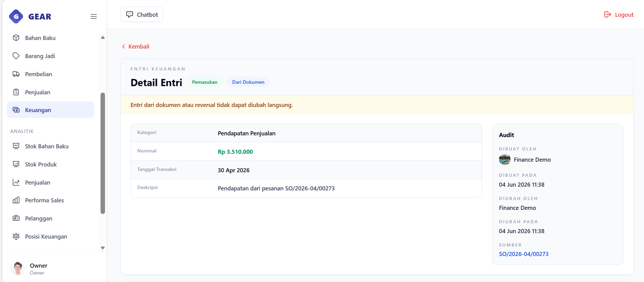Click the GEAR logo icon
This screenshot has width=644, height=282.
coord(16,16)
